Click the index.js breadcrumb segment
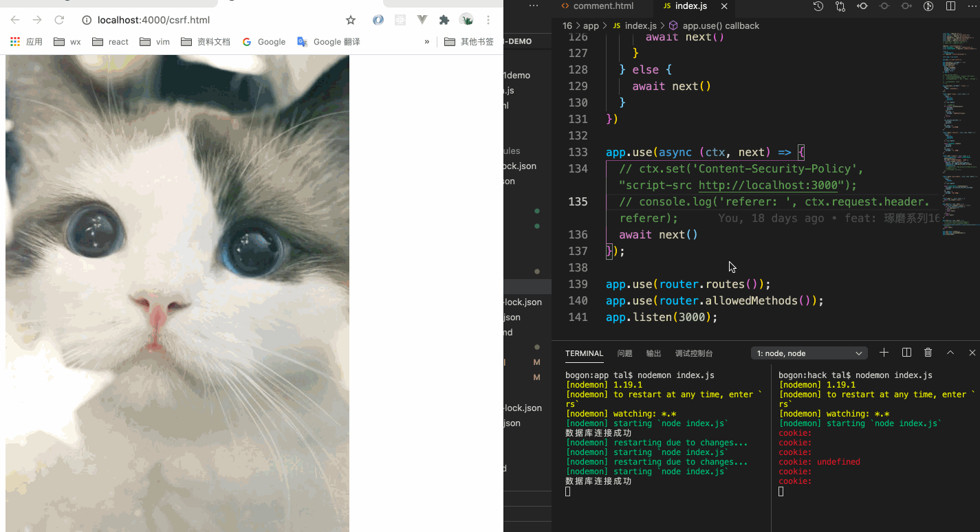This screenshot has width=980, height=532. pyautogui.click(x=634, y=25)
